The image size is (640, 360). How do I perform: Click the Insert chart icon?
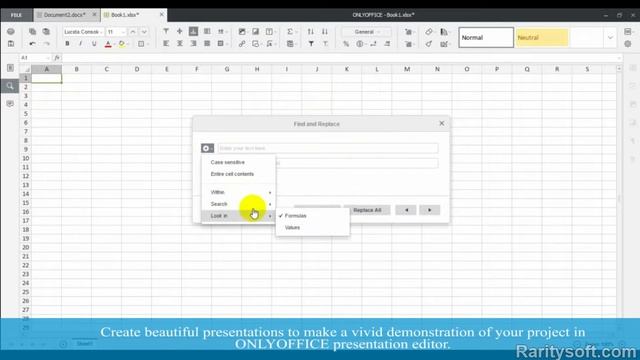tap(256, 31)
